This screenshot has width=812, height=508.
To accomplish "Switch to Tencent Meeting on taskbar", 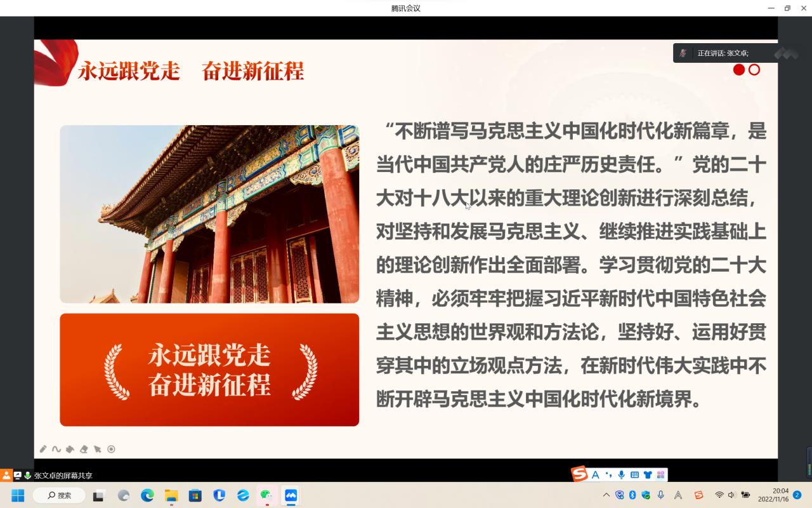I will tap(291, 495).
